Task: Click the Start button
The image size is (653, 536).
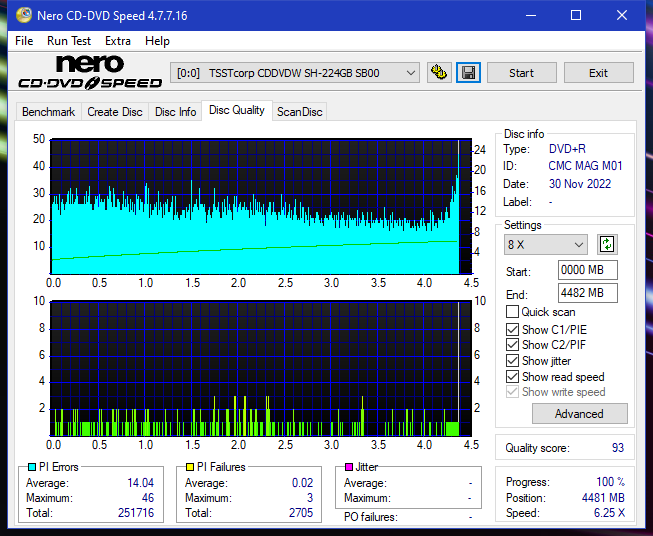Action: point(521,73)
